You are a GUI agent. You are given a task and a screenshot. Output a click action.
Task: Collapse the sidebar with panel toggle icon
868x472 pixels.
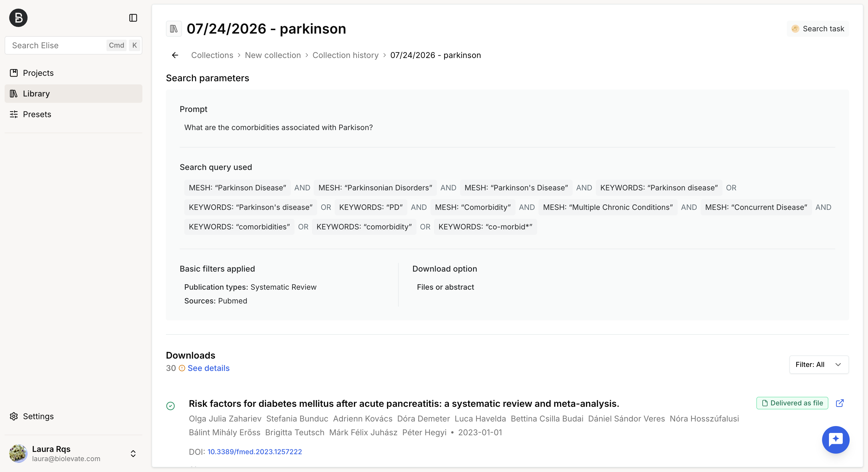pyautogui.click(x=133, y=18)
